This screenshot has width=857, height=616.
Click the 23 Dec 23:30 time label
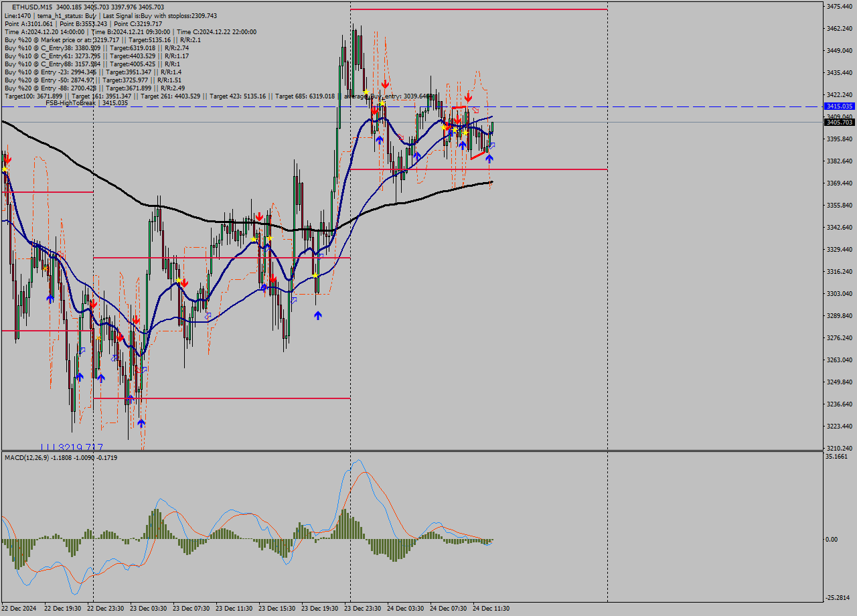[x=362, y=609]
